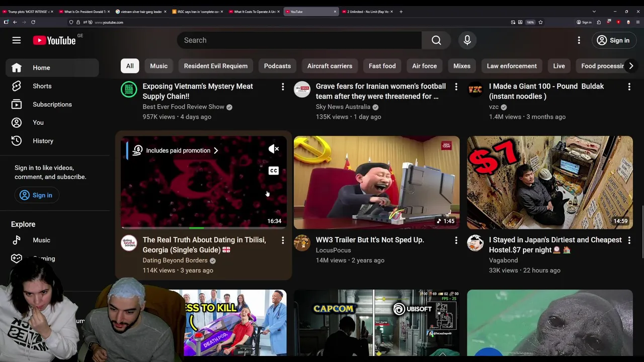Select the Fast food chip
The image size is (644, 362).
coord(382,66)
